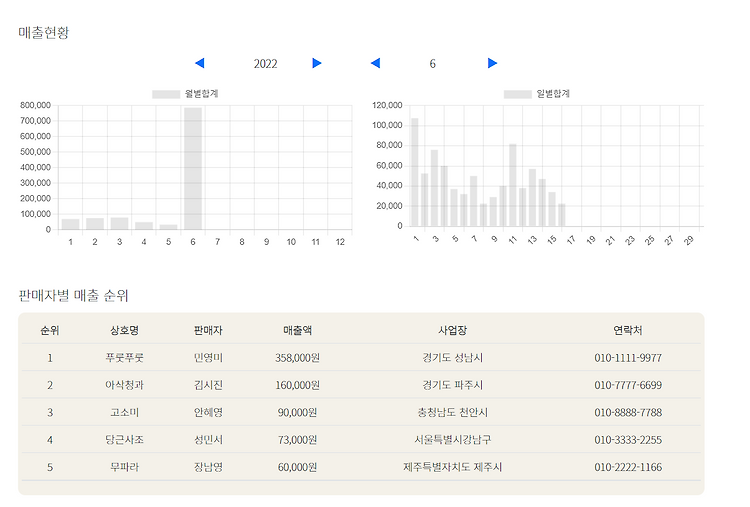The image size is (750, 507).
Task: Click the day 1 bar in daily chart
Action: [415, 172]
